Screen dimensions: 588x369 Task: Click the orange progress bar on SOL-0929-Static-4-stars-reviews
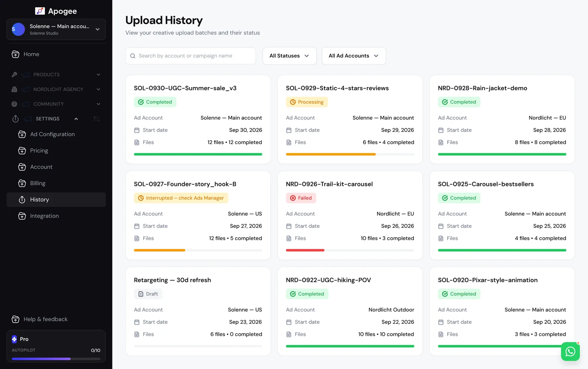pyautogui.click(x=331, y=154)
